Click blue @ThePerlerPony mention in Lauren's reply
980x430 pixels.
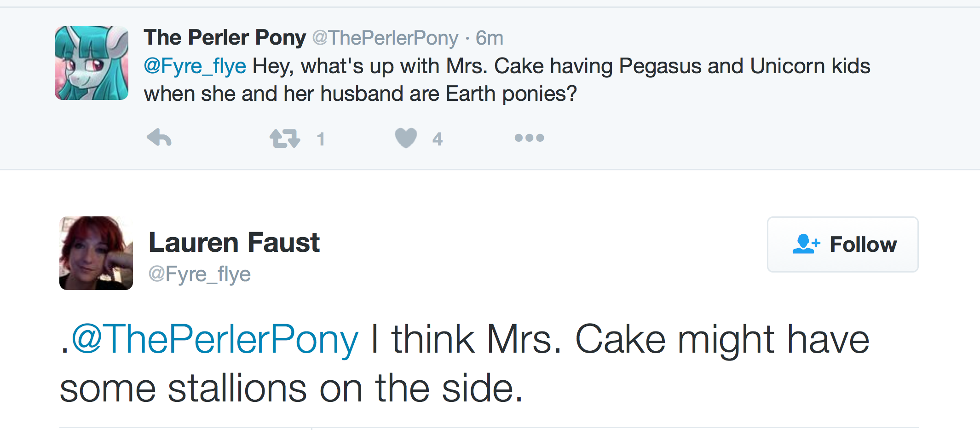(215, 339)
